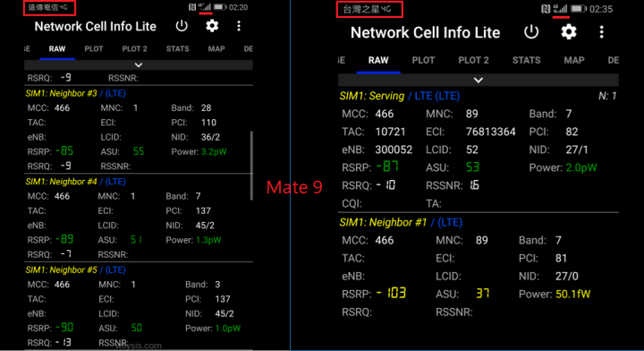644x351 pixels.
Task: Tap NFC status icon at 02:35 status bar
Action: point(546,9)
